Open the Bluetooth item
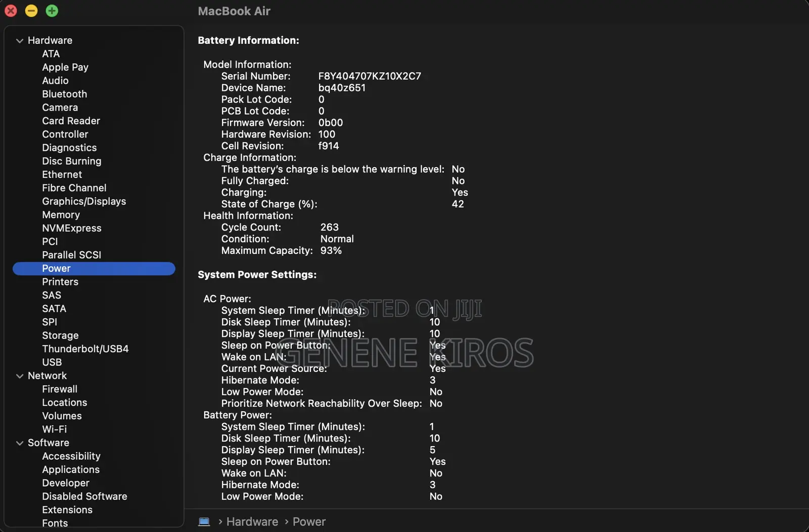This screenshot has height=532, width=809. tap(65, 94)
